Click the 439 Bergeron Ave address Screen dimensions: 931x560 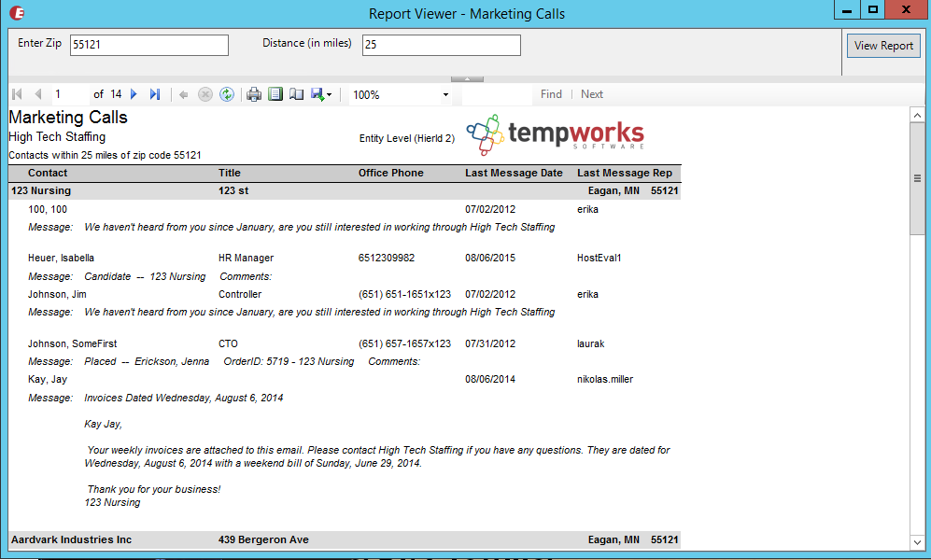point(263,539)
